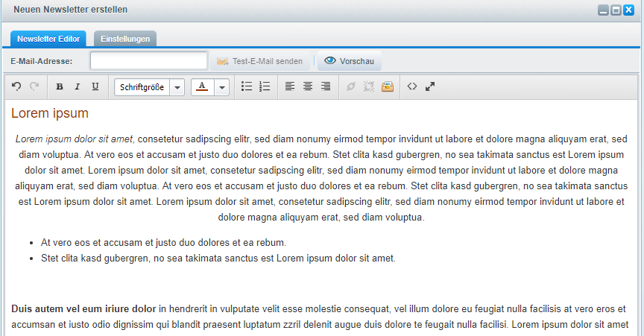Open the Einstellungen tab

[x=125, y=39]
